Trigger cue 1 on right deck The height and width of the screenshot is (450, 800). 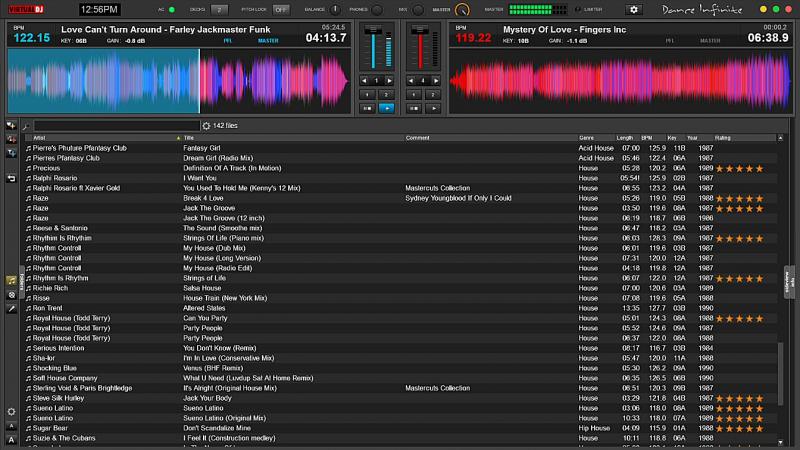[414, 95]
